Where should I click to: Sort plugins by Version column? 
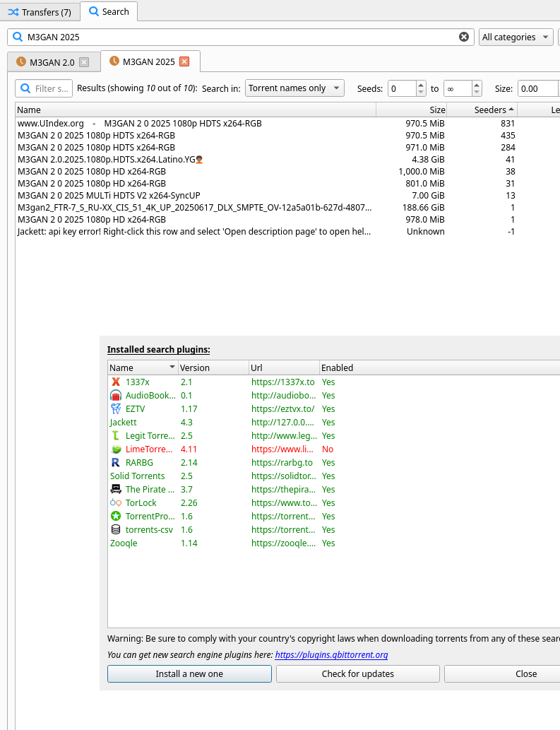[213, 367]
